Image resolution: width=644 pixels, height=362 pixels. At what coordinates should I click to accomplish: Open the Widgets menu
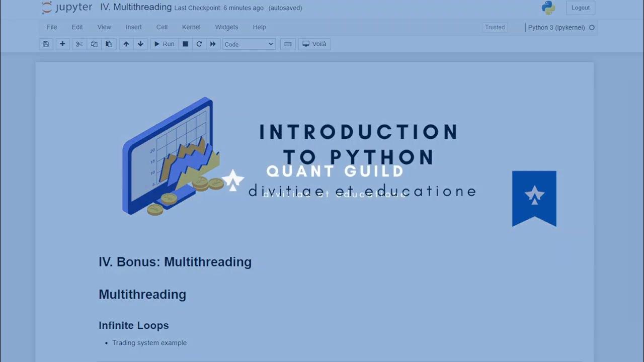tap(226, 27)
